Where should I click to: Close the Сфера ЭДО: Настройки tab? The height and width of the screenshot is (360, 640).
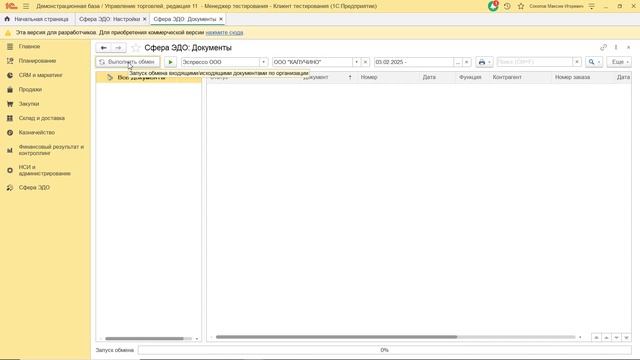144,19
